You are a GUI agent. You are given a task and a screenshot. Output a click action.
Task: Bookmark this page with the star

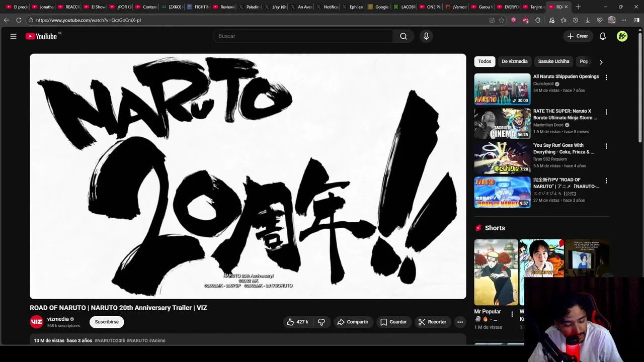click(x=502, y=20)
